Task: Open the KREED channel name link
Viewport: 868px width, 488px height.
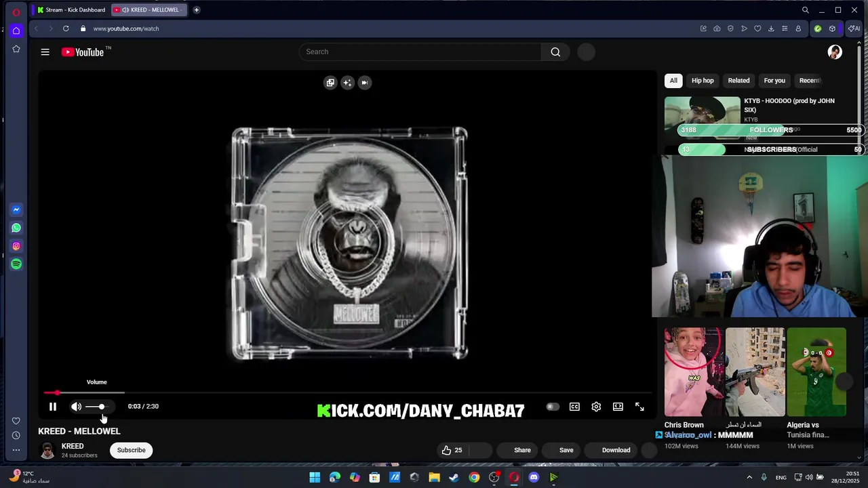Action: tap(73, 446)
